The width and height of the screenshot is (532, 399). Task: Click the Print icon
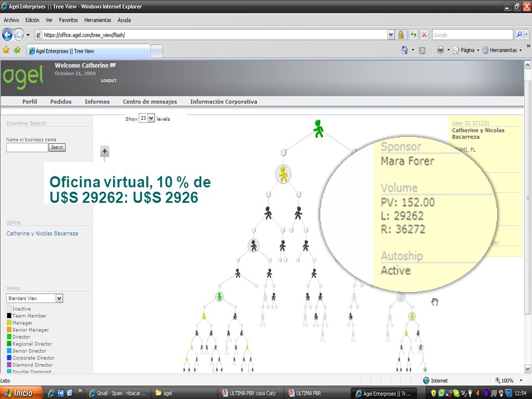point(441,50)
